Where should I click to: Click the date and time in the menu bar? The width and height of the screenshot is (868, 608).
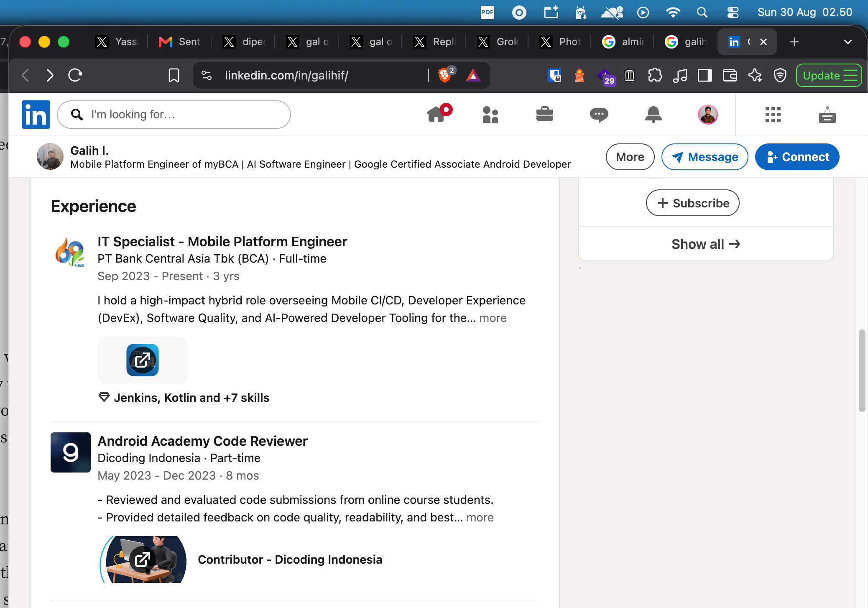tap(805, 13)
